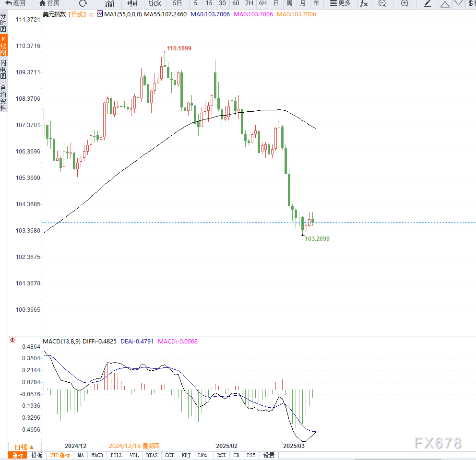Select the KDJ indicator tab
476x460 pixels.
click(x=186, y=456)
